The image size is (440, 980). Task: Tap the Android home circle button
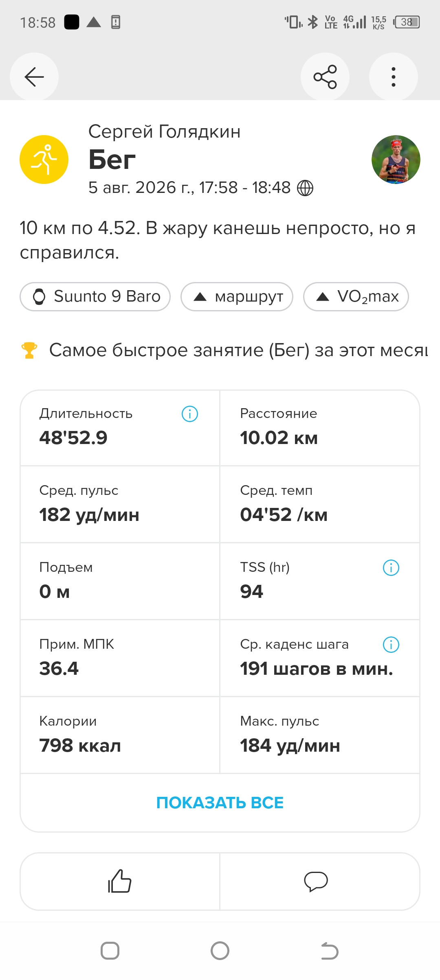[x=220, y=951]
